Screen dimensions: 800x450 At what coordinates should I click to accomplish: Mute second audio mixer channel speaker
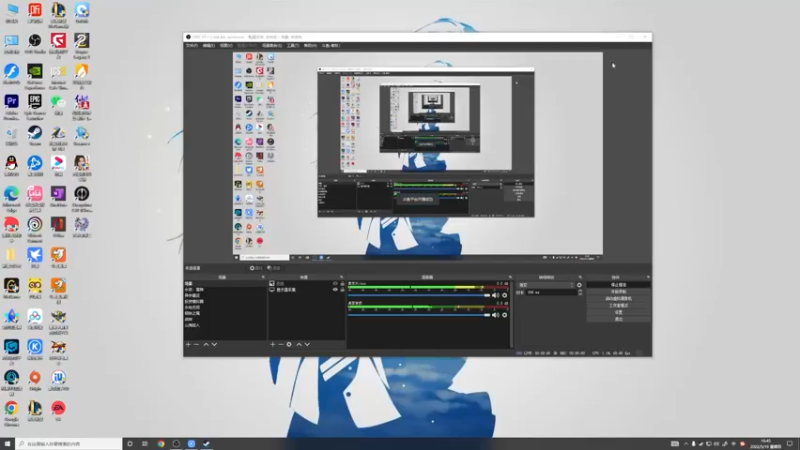click(x=495, y=315)
